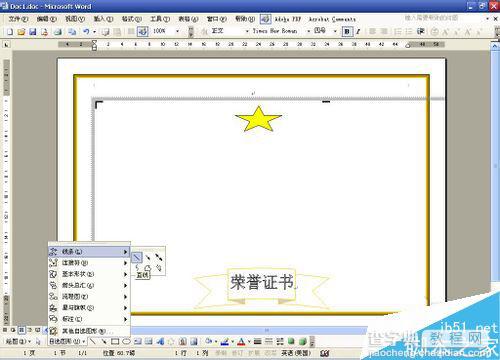500x360 pixels.
Task: Select the straight Line shape in submenu
Action: coord(137,257)
